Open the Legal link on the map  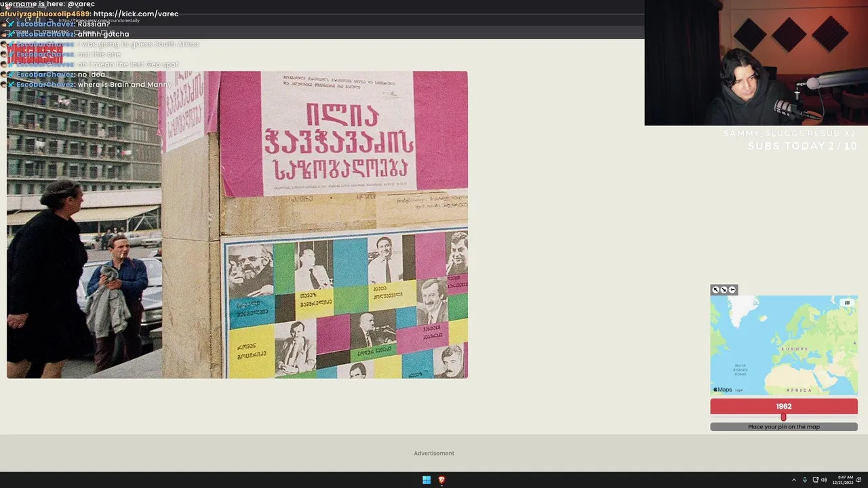(739, 390)
